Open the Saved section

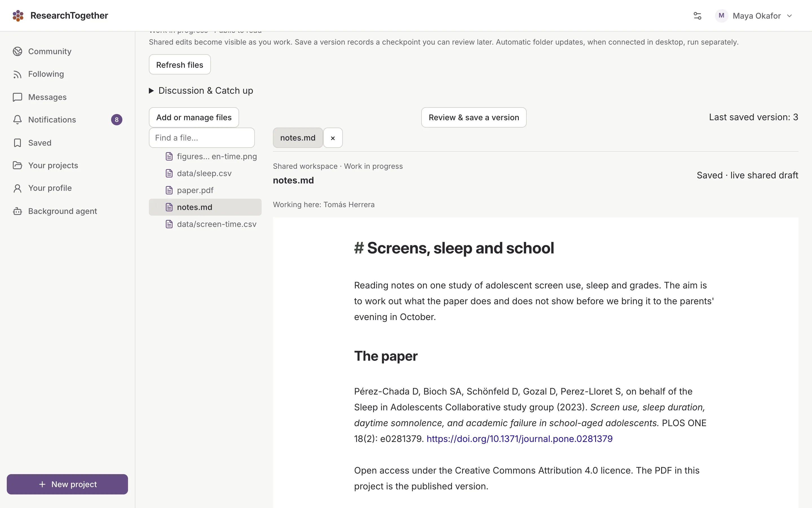(67, 143)
